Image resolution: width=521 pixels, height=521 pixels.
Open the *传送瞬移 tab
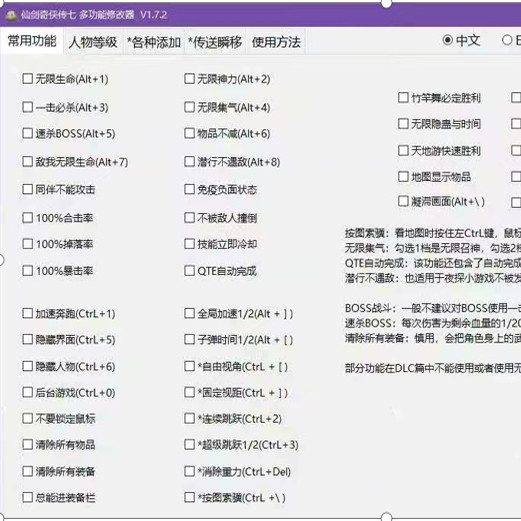(x=215, y=42)
